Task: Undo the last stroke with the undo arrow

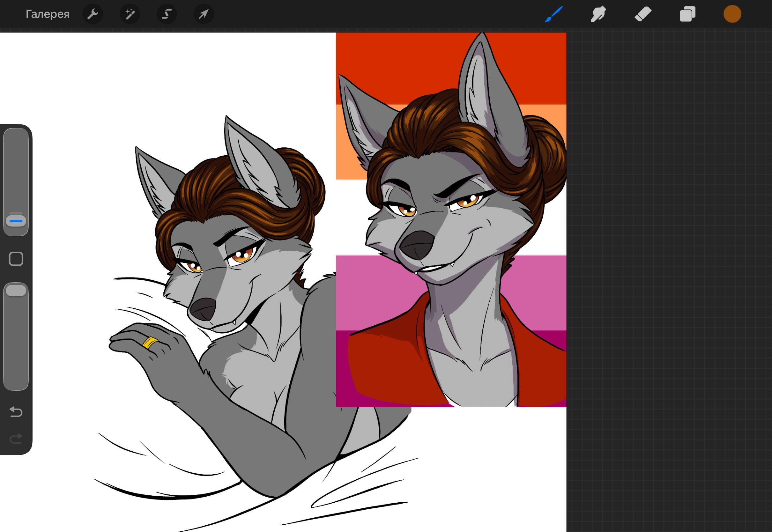Action: coord(16,412)
